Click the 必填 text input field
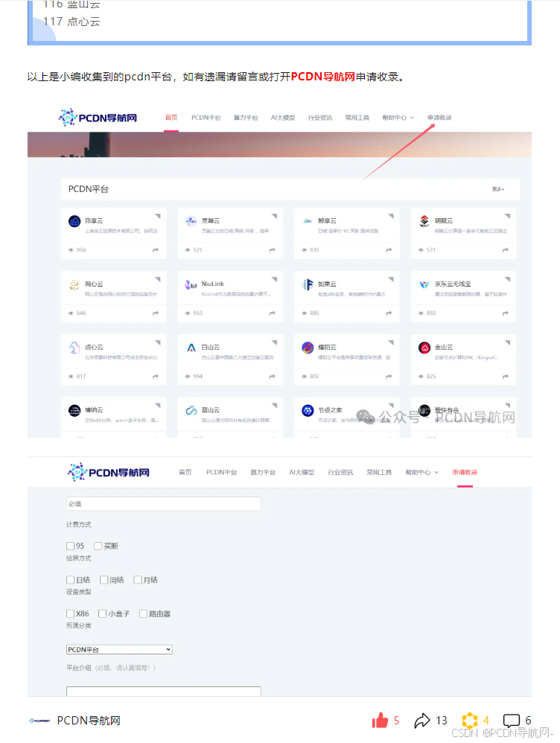 tap(164, 504)
